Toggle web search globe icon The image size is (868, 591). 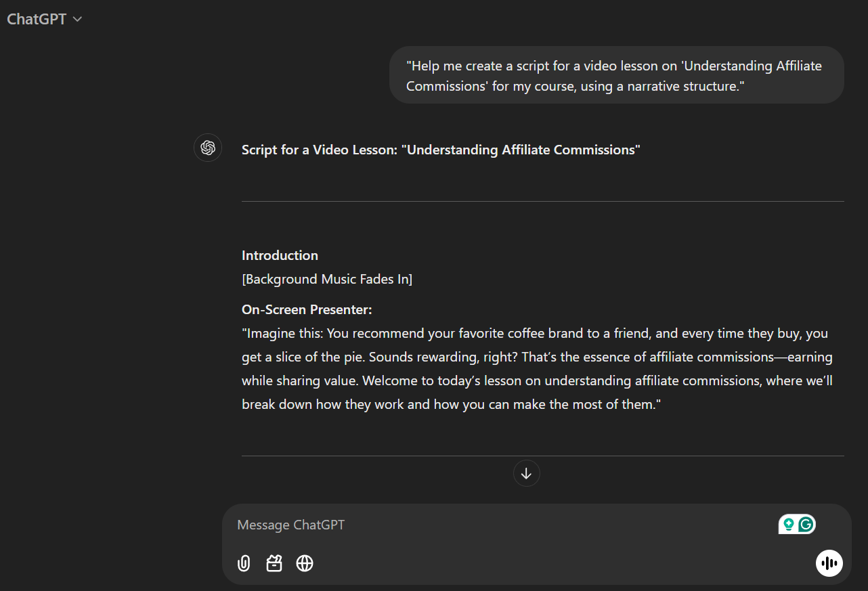tap(305, 563)
